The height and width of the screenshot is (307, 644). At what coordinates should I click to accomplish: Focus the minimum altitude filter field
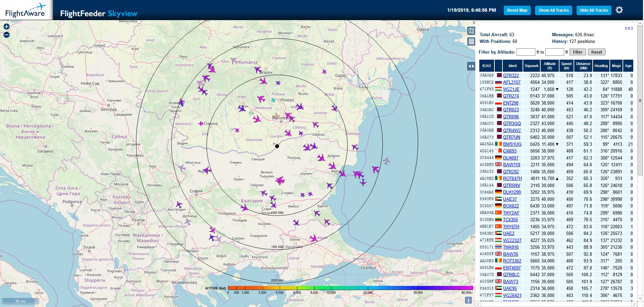point(526,52)
